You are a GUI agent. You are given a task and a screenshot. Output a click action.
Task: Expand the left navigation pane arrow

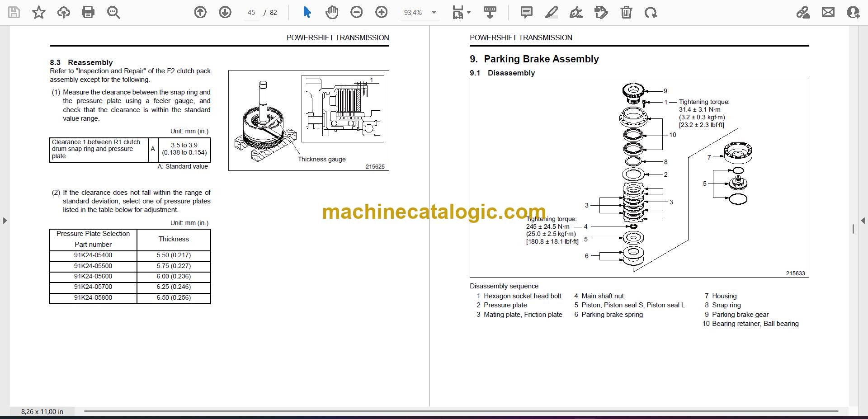click(x=5, y=221)
